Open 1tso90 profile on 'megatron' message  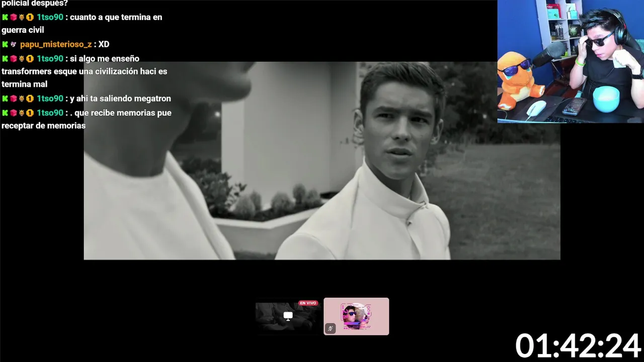(x=50, y=99)
